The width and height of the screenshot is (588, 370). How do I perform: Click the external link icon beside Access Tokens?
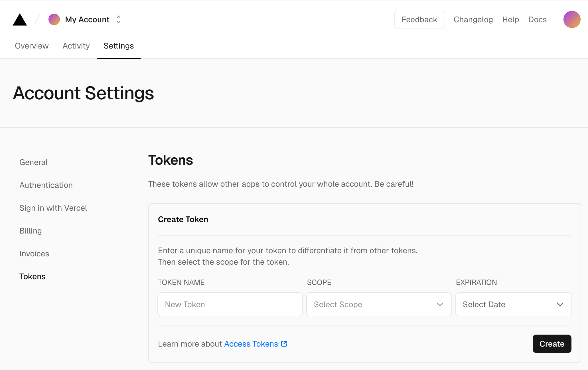point(284,344)
